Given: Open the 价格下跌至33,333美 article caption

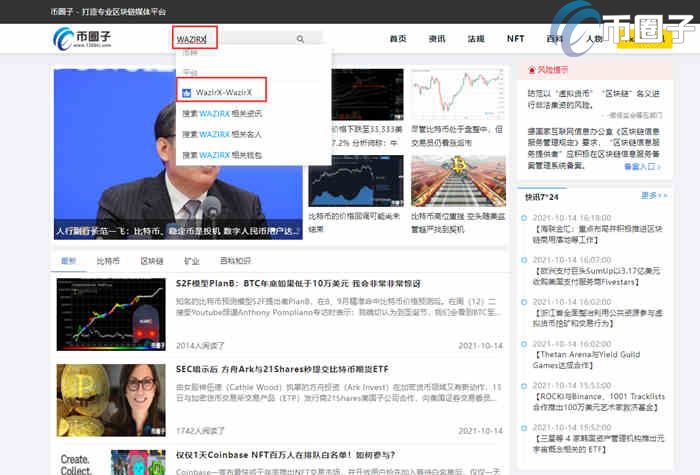Looking at the screenshot, I should [x=367, y=136].
